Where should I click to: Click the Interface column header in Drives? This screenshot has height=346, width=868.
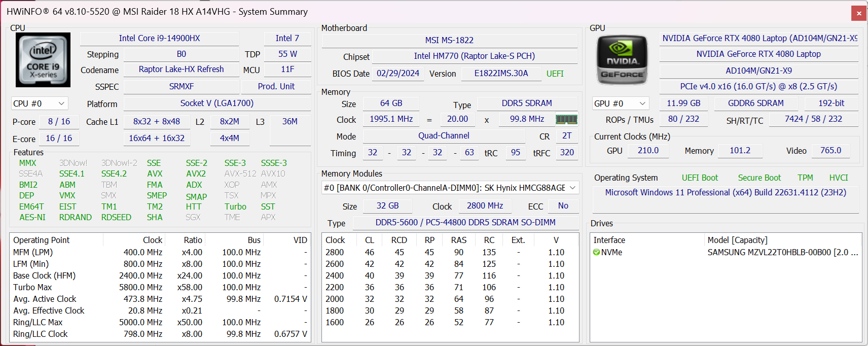609,240
